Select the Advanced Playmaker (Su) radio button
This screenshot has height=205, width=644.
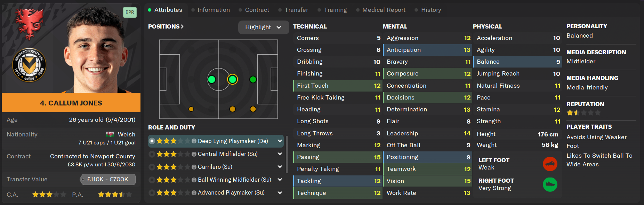click(x=152, y=192)
